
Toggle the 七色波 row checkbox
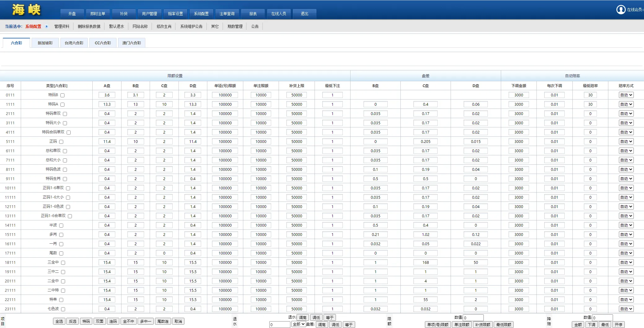click(x=63, y=309)
